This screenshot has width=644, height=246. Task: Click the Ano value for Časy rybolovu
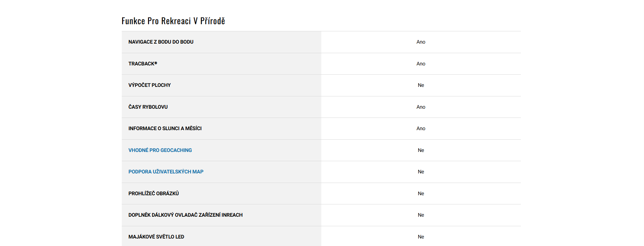point(421,107)
